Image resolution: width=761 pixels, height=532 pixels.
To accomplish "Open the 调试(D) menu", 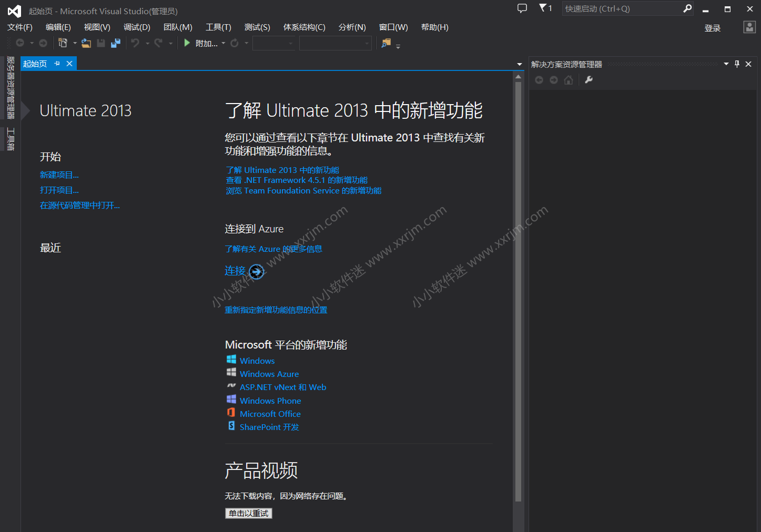I will point(137,27).
